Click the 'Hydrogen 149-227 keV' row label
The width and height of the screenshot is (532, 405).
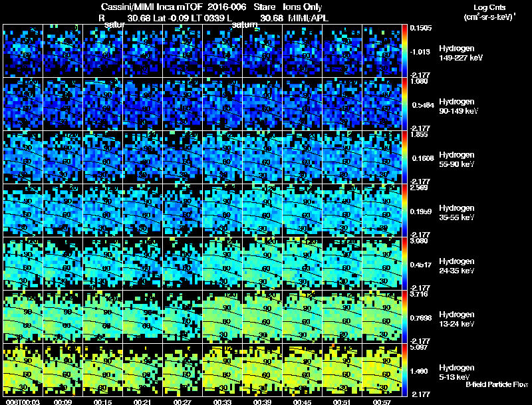coord(460,53)
